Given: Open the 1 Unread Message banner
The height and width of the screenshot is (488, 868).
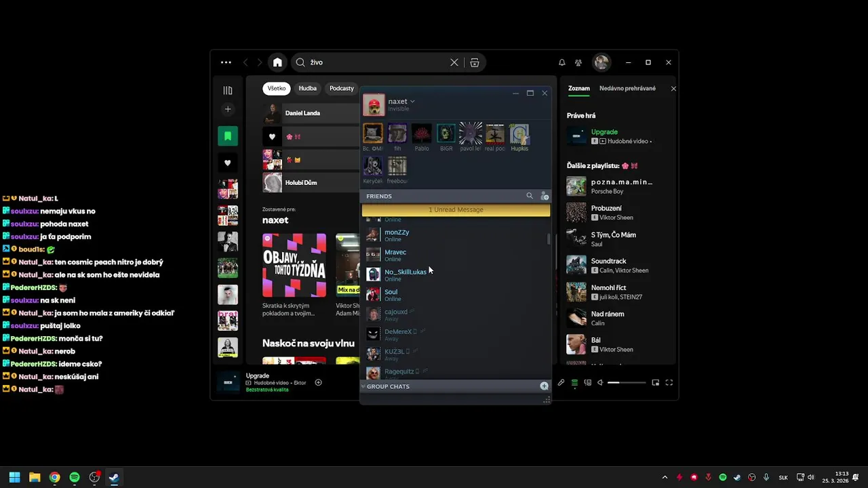Looking at the screenshot, I should click(456, 210).
